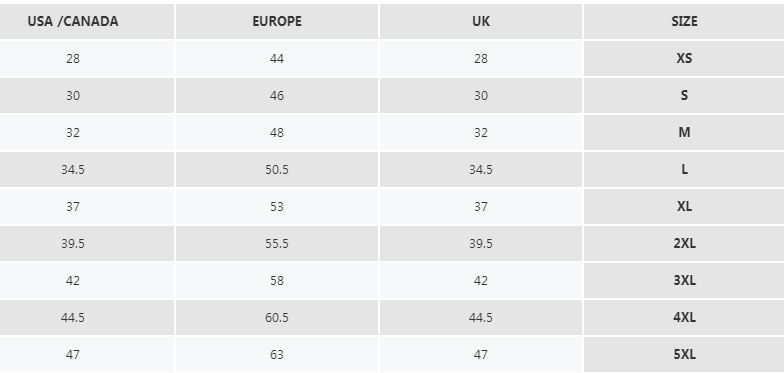Click the XL size label
This screenshot has height=373, width=784.
684,206
